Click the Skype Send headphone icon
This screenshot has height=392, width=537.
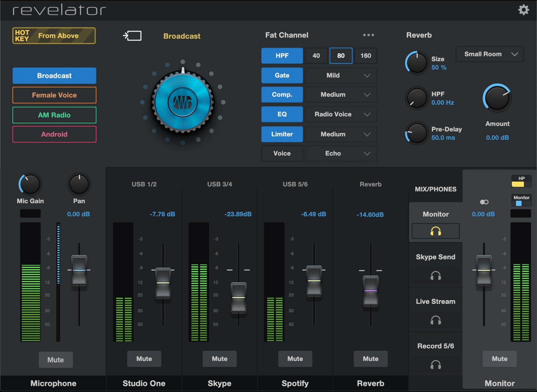(435, 276)
